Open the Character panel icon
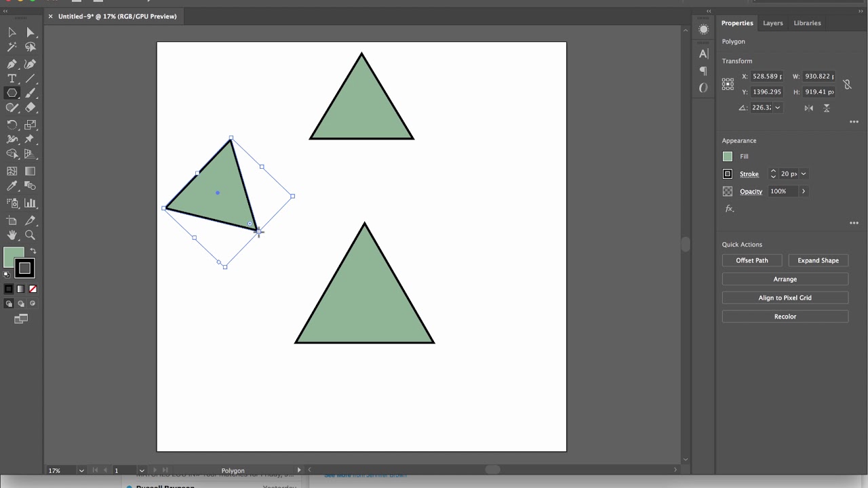This screenshot has width=868, height=488. click(x=703, y=54)
